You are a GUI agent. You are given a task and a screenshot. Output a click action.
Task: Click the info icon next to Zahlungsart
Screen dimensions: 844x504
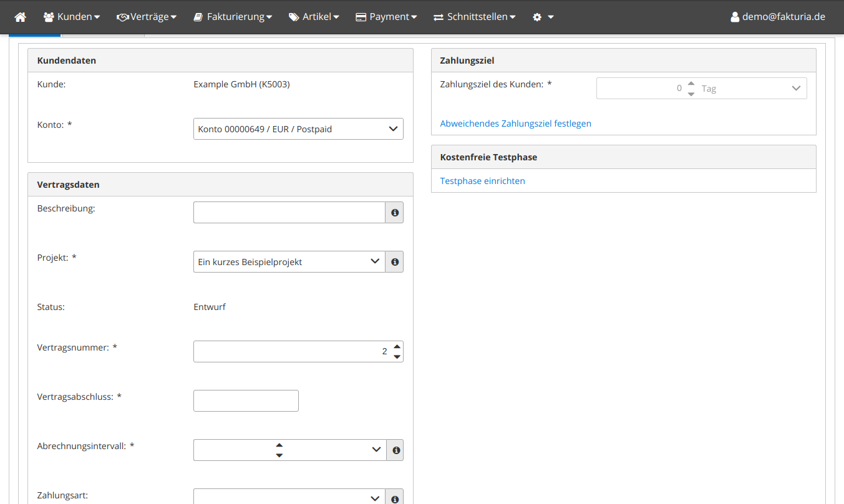[x=394, y=498]
